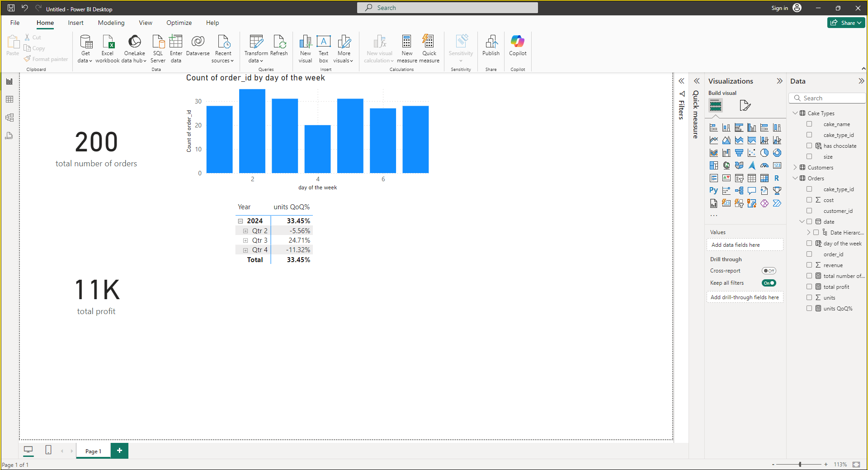The image size is (868, 470).
Task: Select the Pie chart visualization
Action: [764, 153]
